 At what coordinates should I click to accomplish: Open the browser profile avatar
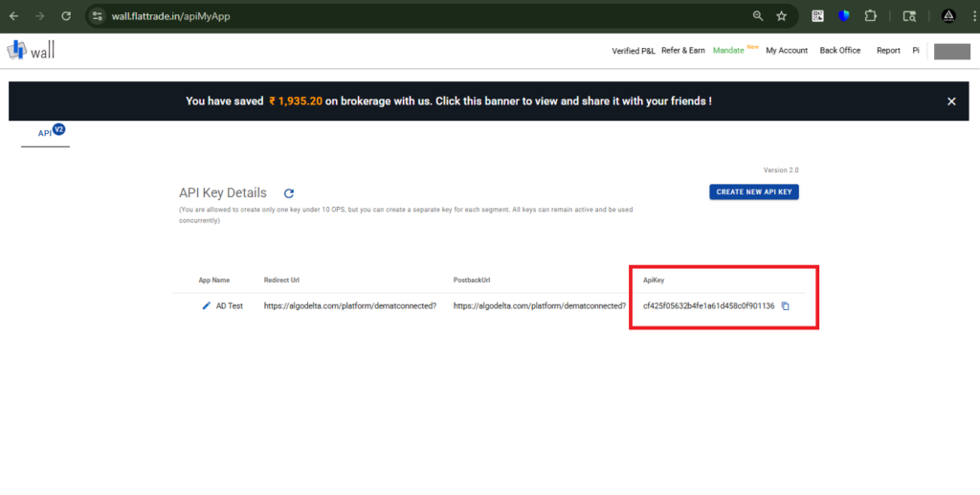(x=948, y=16)
